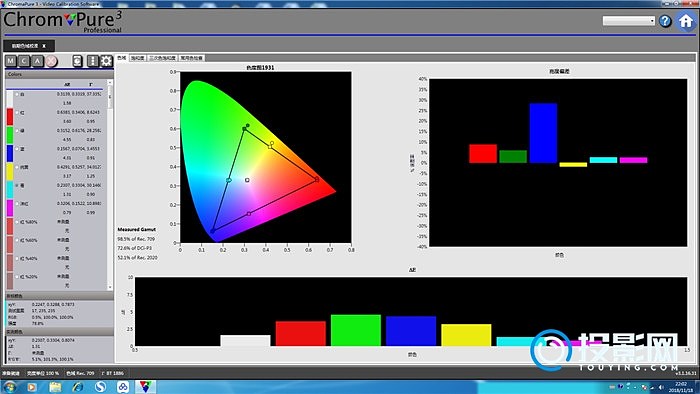Click Colors list scrollbar up arrow
This screenshot has height=394, width=700.
[110, 83]
